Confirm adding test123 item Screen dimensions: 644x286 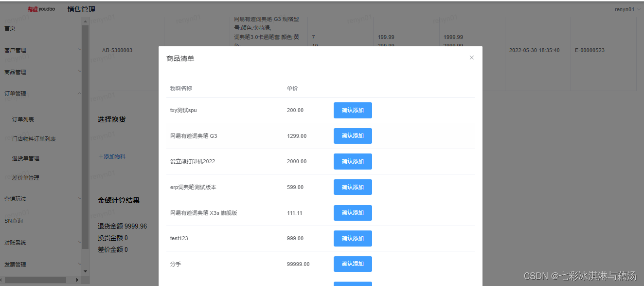click(x=353, y=238)
